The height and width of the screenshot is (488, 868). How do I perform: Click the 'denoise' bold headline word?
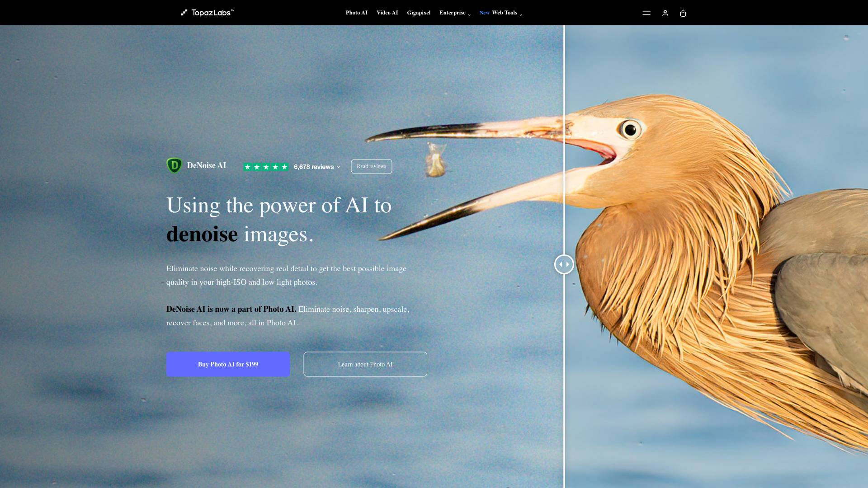click(x=202, y=234)
